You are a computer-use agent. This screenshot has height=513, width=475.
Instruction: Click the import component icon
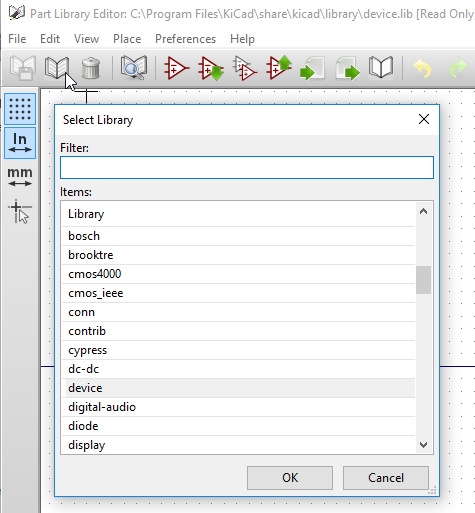tap(312, 68)
